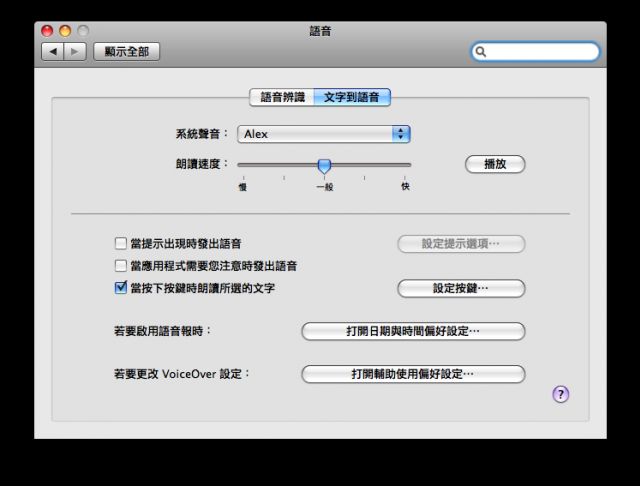The width and height of the screenshot is (640, 486).
Task: Click 打開日期與時間偏好設定⋯ button
Action: click(413, 331)
